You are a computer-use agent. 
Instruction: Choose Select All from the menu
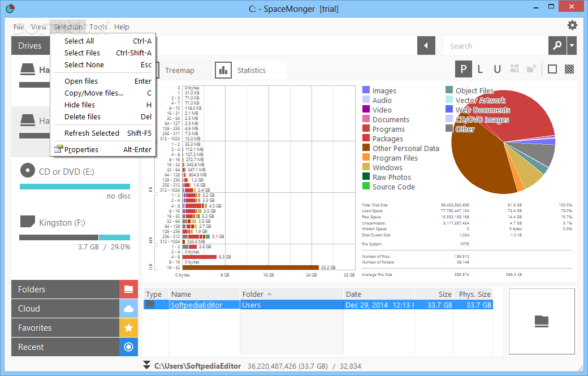click(x=103, y=41)
